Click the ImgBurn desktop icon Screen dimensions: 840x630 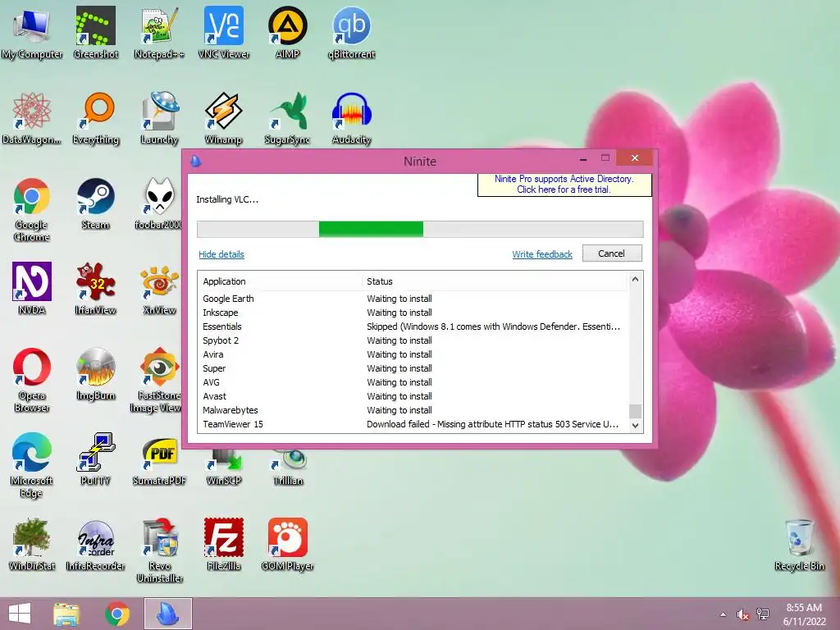95,374
